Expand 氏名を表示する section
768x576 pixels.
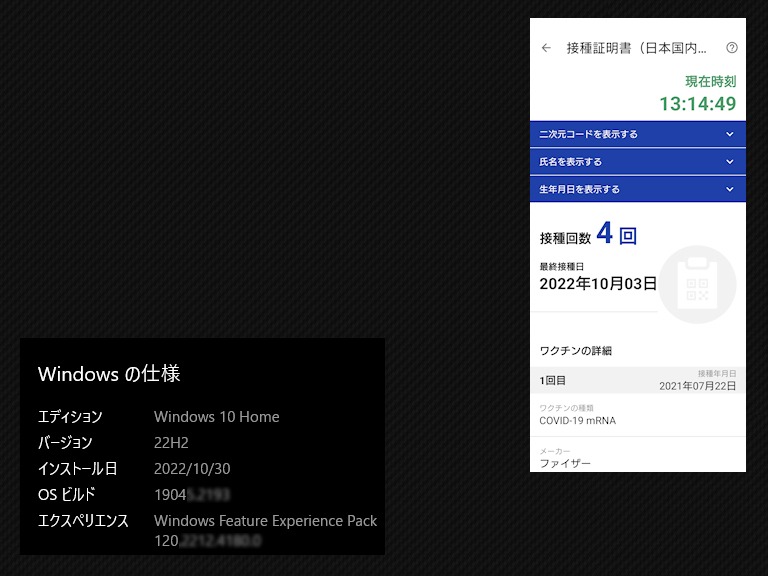point(638,162)
